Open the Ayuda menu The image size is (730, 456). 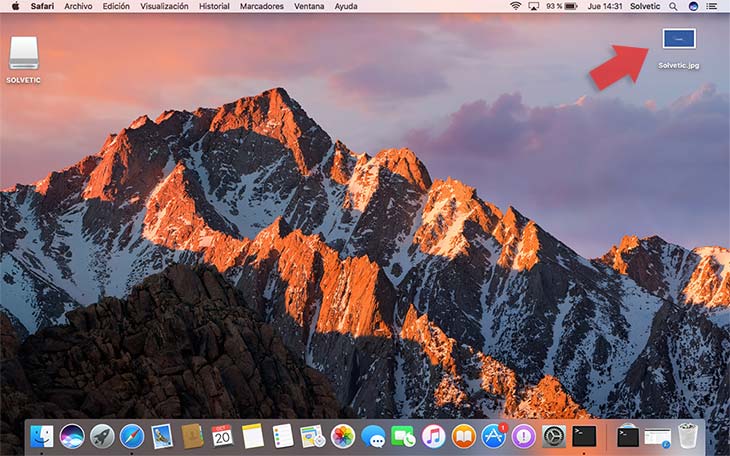pos(346,6)
